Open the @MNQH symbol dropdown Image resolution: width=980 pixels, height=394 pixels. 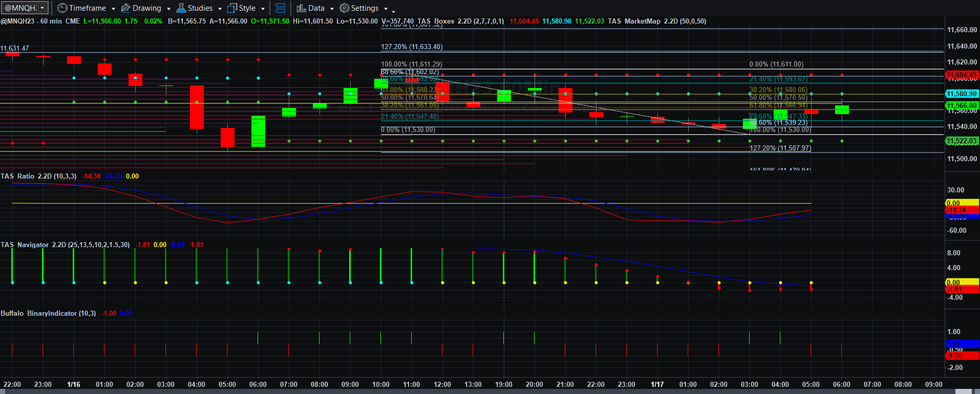click(x=25, y=8)
